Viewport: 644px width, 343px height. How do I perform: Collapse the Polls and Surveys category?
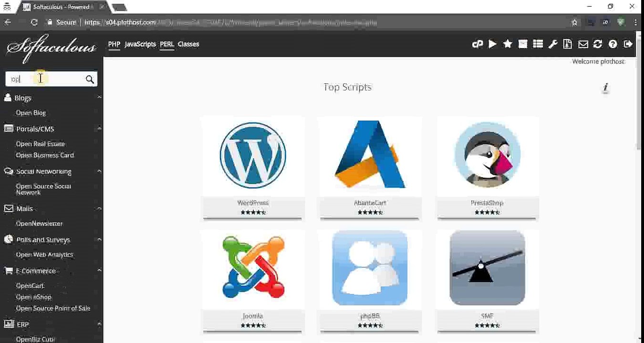99,240
